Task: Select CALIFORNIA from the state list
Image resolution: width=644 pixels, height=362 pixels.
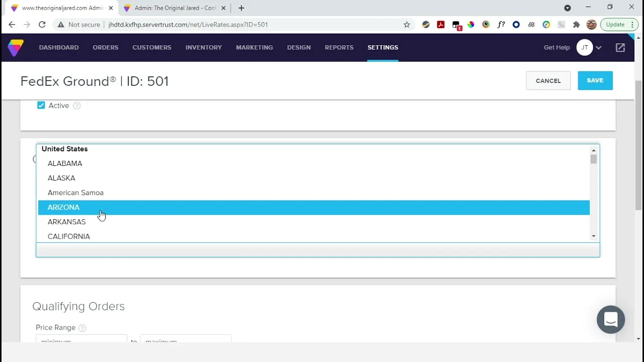Action: [x=313, y=236]
